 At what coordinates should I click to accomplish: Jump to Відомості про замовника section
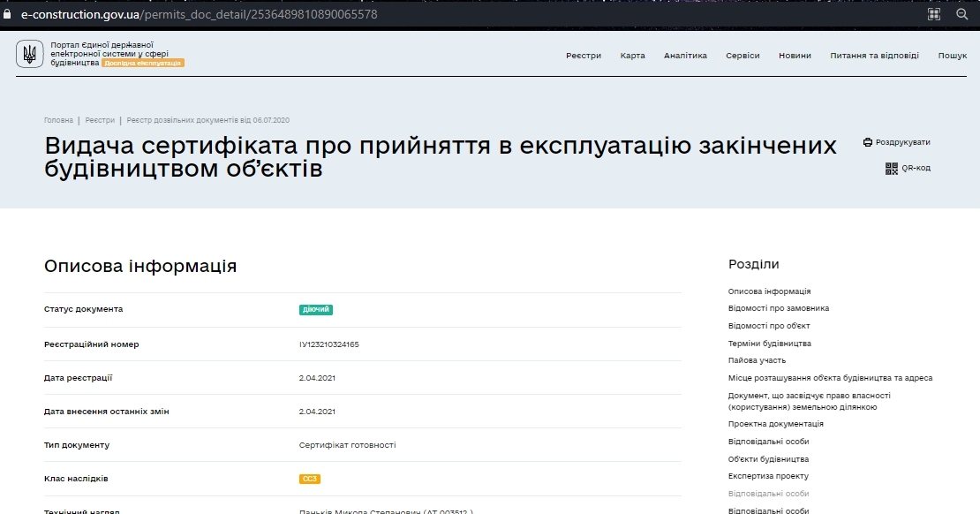tap(779, 308)
